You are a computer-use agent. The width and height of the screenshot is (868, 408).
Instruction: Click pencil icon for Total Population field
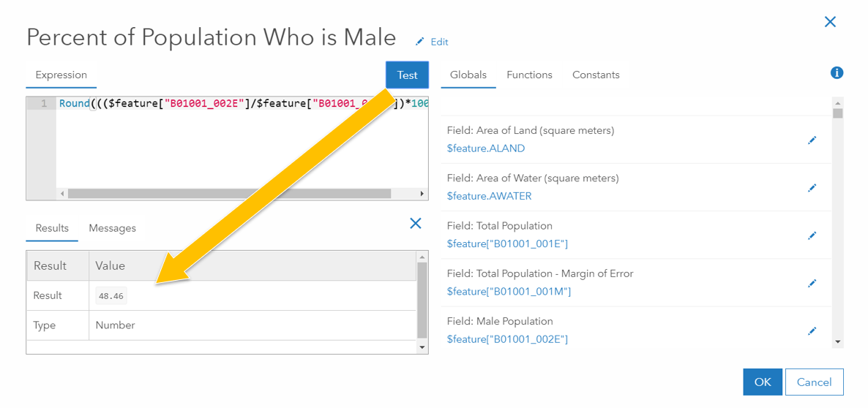pyautogui.click(x=812, y=235)
